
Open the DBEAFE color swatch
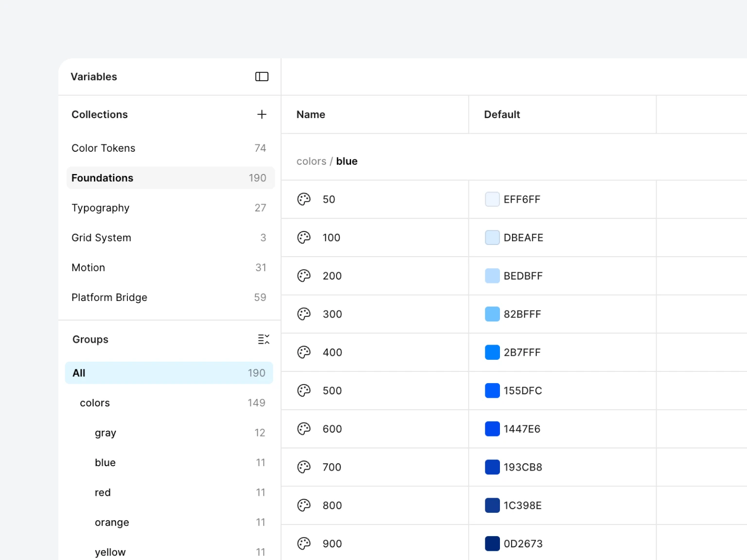pos(492,238)
